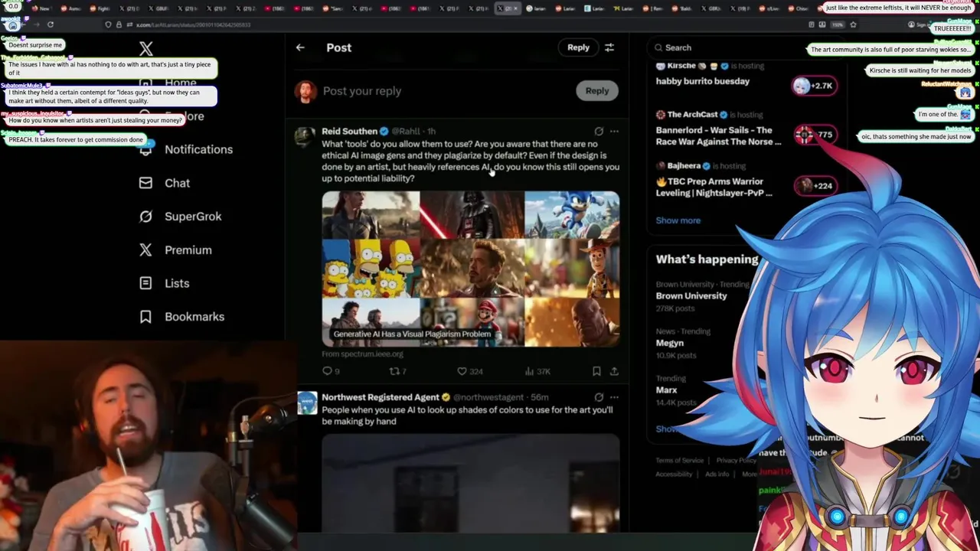
Task: Like Reid Southen's post with 324 likes
Action: click(462, 371)
